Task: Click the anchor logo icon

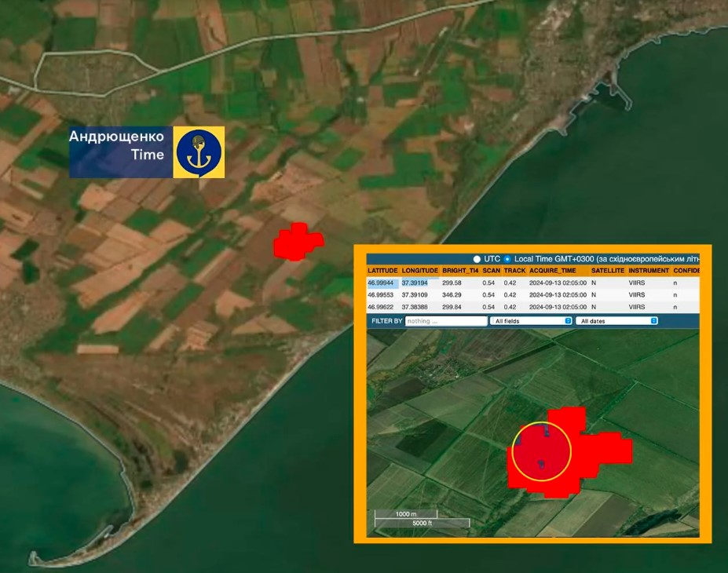Action: click(199, 151)
